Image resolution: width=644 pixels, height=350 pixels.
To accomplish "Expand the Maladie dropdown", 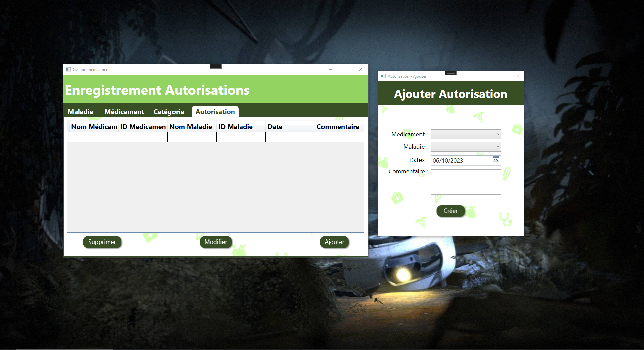I will click(x=466, y=147).
